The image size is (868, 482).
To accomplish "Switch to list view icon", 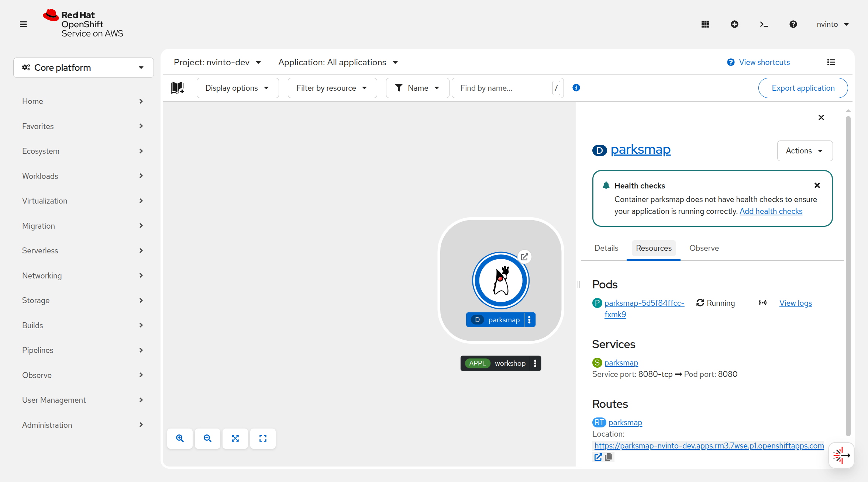I will tap(831, 62).
